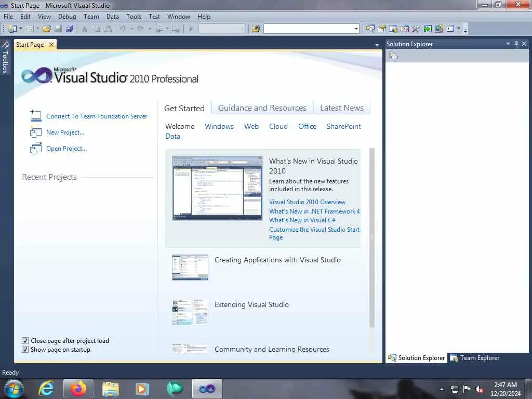Click the Windows Start orb
This screenshot has height=399, width=532.
click(x=14, y=389)
